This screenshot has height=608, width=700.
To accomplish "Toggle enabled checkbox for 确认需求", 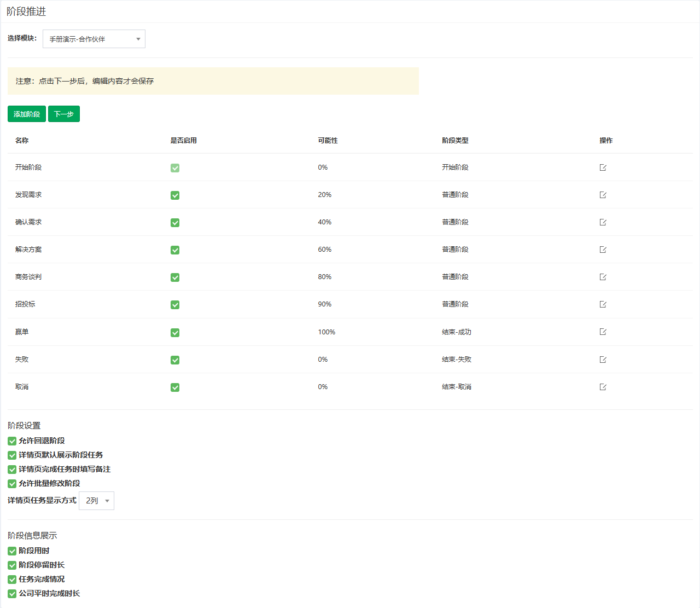I will 175,223.
